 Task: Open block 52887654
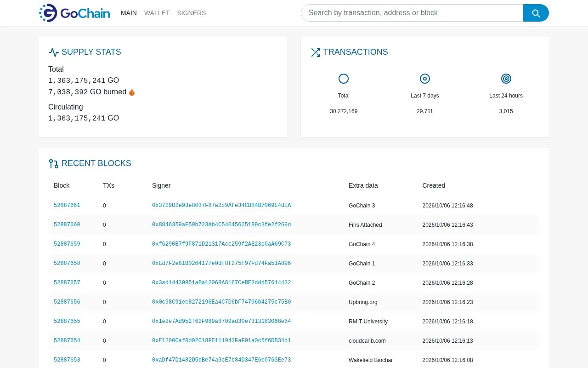pyautogui.click(x=67, y=341)
